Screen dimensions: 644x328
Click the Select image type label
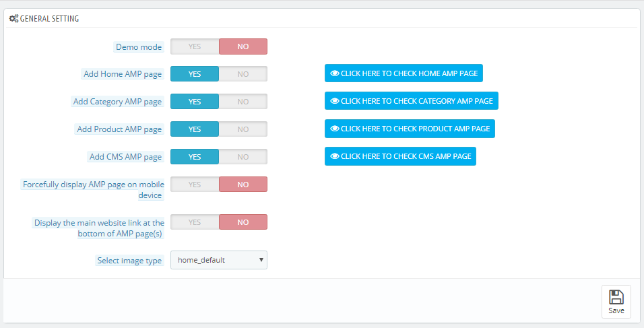(x=129, y=260)
